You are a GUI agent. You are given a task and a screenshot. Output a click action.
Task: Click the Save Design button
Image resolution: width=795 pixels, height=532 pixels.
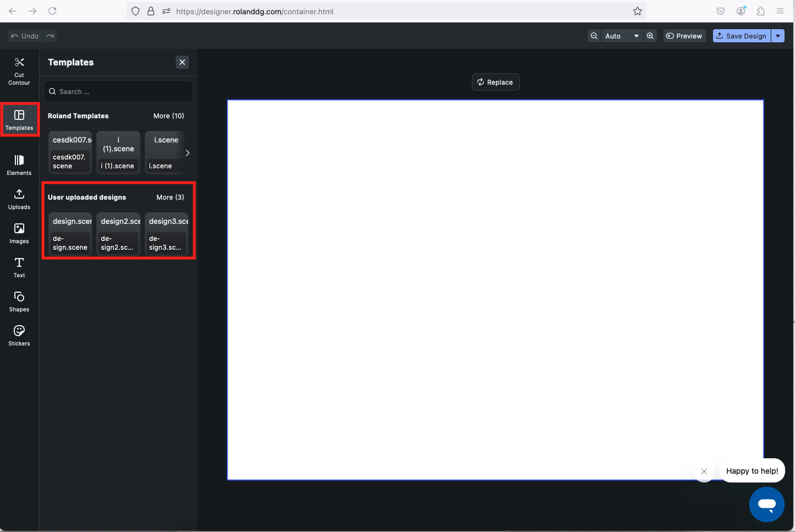[741, 36]
